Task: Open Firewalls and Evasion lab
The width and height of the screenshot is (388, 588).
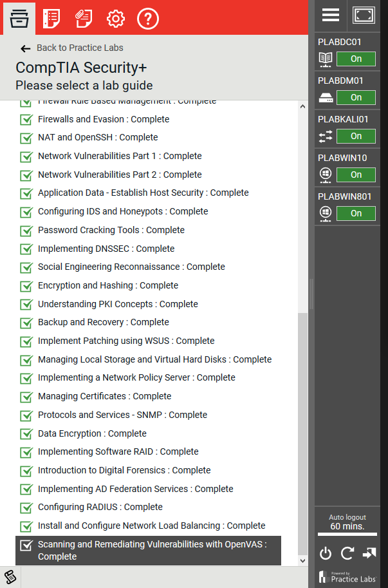Action: coord(104,119)
